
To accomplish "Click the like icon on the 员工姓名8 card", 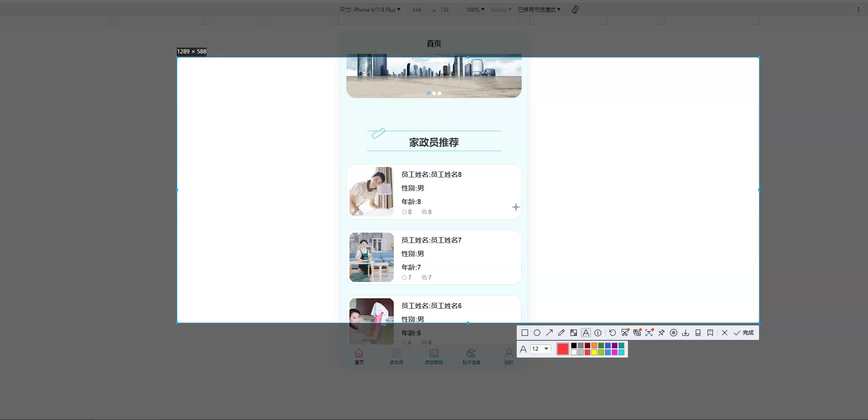I will pyautogui.click(x=404, y=212).
